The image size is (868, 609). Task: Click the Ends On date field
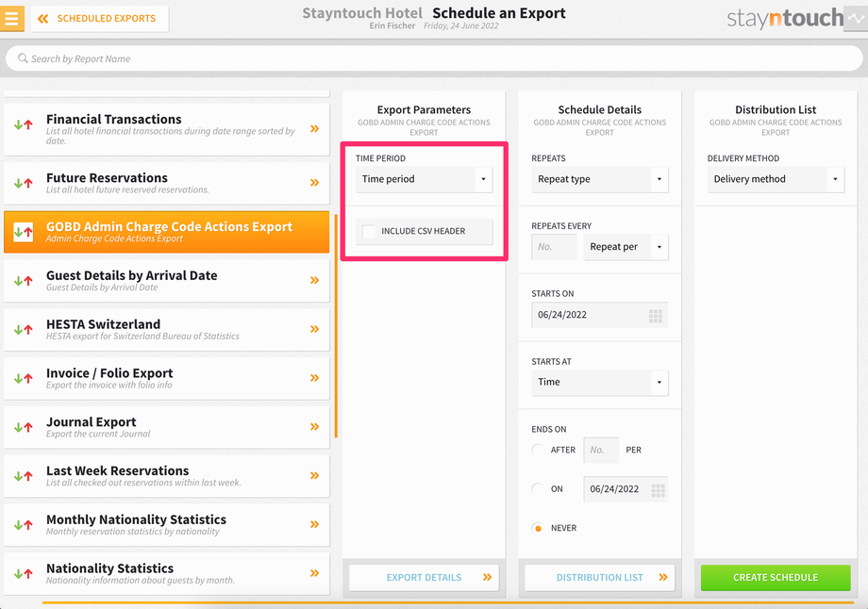coord(626,489)
